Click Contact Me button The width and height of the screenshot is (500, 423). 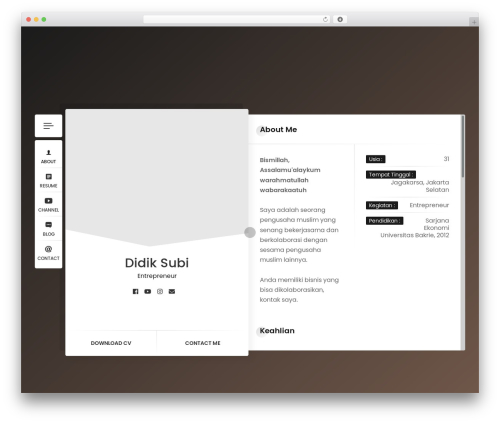coord(203,343)
